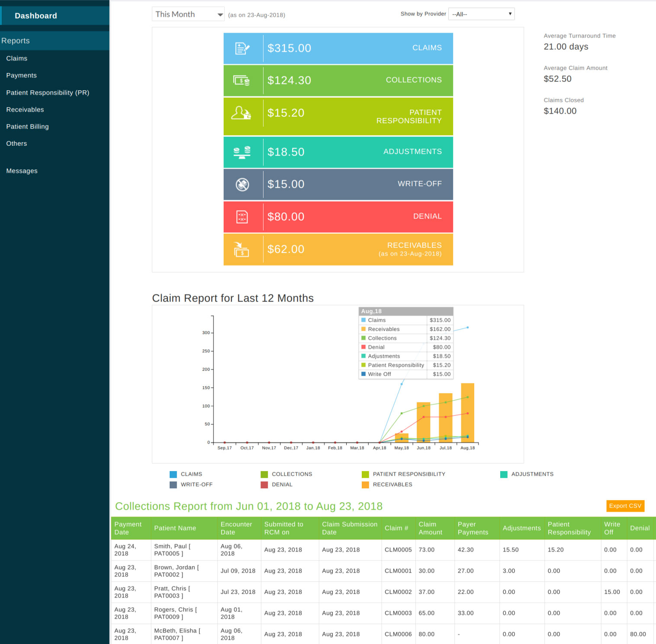
Task: Go to the Dashboard header link
Action: point(36,16)
